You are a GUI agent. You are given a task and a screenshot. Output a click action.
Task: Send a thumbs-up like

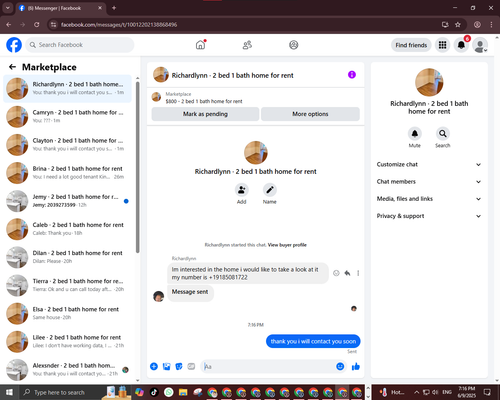pyautogui.click(x=356, y=367)
